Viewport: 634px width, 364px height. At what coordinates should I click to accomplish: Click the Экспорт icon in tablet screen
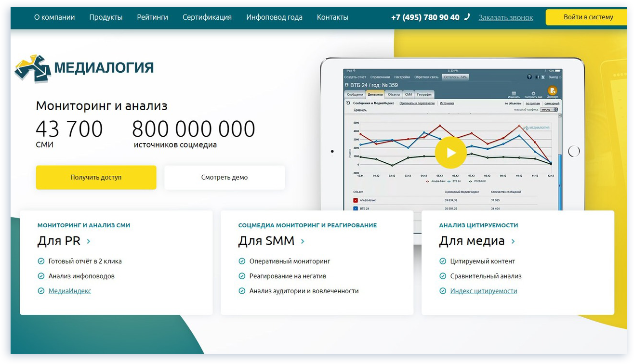point(553,91)
